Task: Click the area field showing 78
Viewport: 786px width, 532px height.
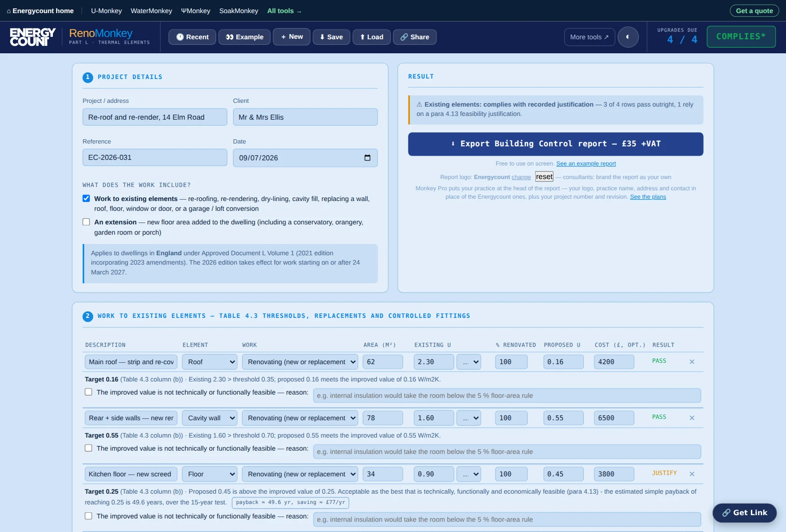Action: 383,418
